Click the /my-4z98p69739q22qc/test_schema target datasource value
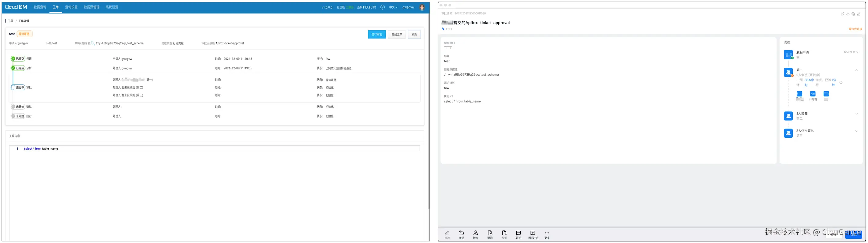The width and height of the screenshot is (868, 243). pyautogui.click(x=471, y=74)
